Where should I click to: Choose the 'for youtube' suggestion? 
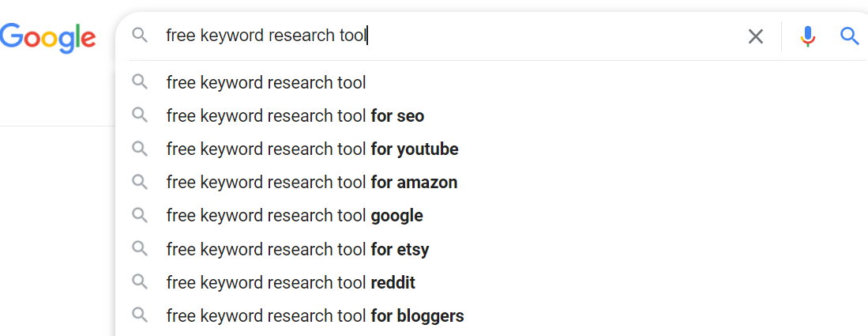coord(312,149)
